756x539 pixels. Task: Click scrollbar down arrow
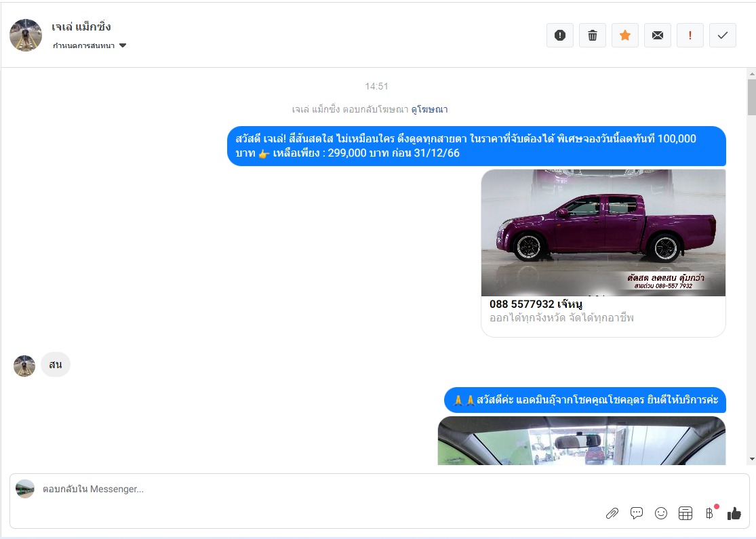[752, 459]
